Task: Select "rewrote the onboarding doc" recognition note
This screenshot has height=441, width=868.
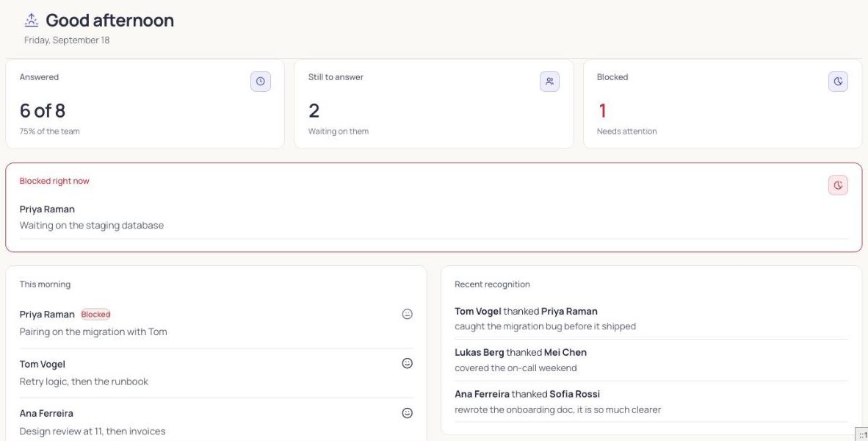Action: click(558, 410)
